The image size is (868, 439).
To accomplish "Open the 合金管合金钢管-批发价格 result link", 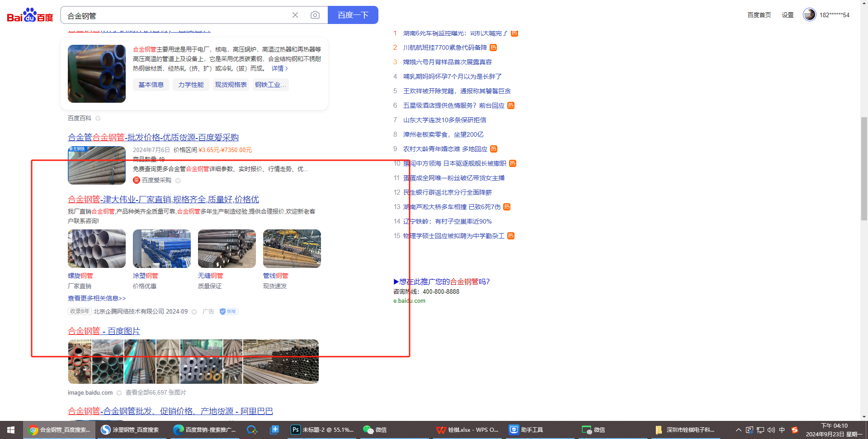I will pos(153,137).
